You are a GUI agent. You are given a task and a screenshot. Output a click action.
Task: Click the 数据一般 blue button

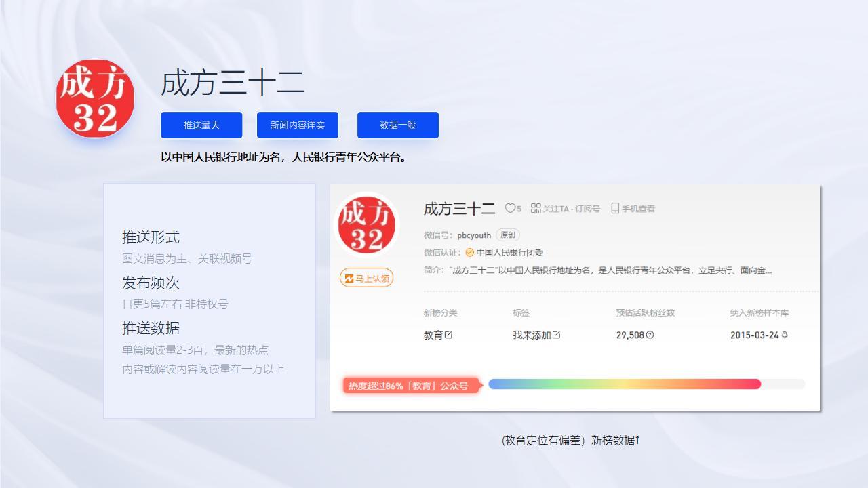tap(398, 125)
